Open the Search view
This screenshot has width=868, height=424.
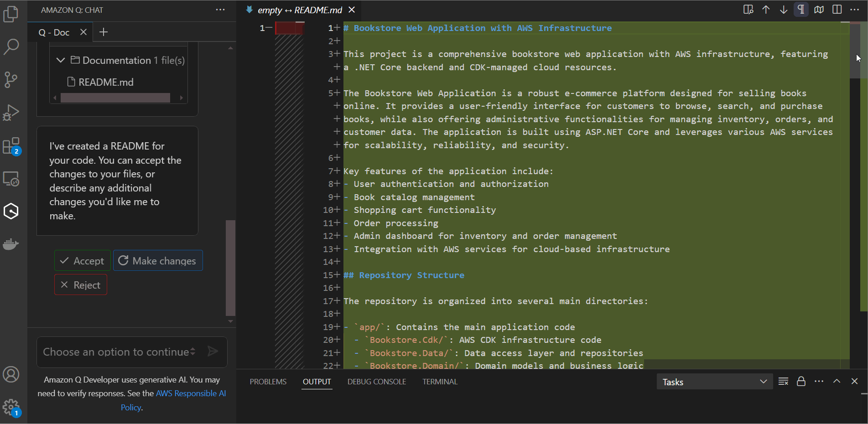coord(11,47)
